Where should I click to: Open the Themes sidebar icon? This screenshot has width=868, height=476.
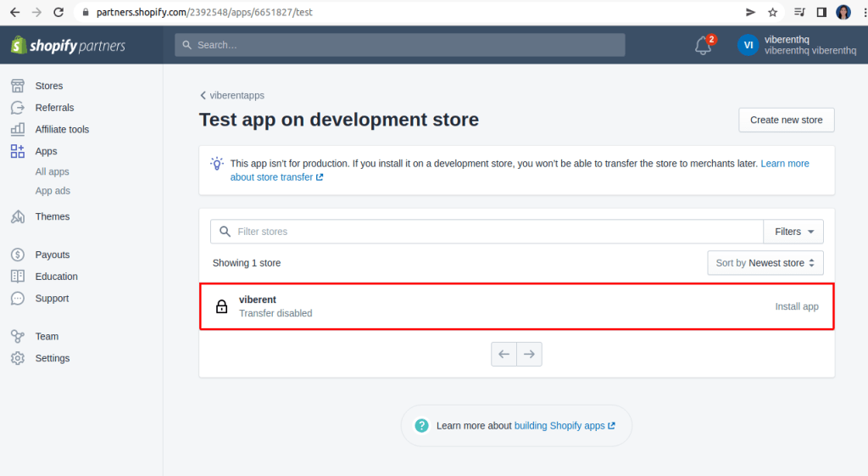point(18,217)
